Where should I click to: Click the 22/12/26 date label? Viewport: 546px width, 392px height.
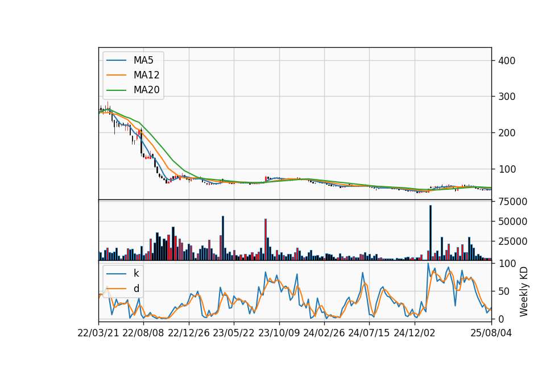(x=189, y=333)
